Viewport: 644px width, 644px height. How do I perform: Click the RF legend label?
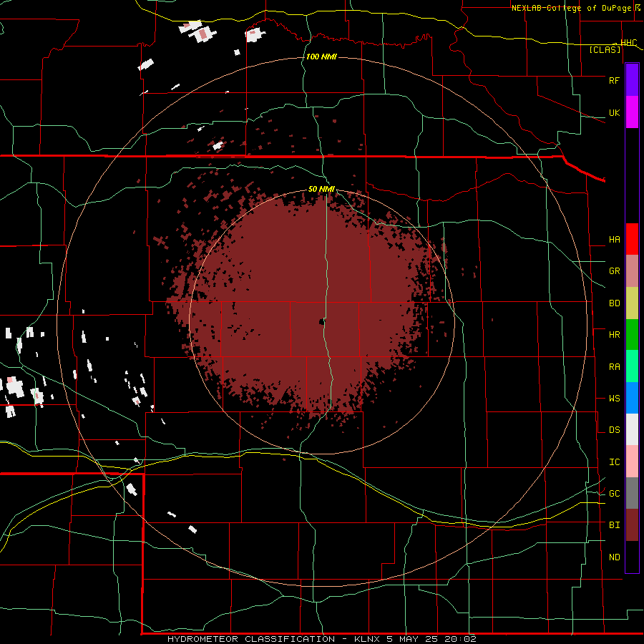(x=614, y=80)
